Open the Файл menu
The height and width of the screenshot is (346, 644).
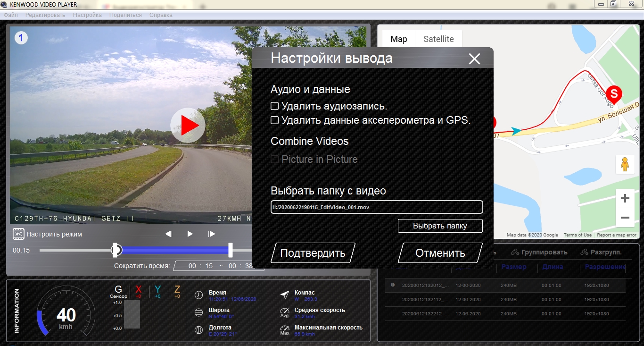coord(10,15)
